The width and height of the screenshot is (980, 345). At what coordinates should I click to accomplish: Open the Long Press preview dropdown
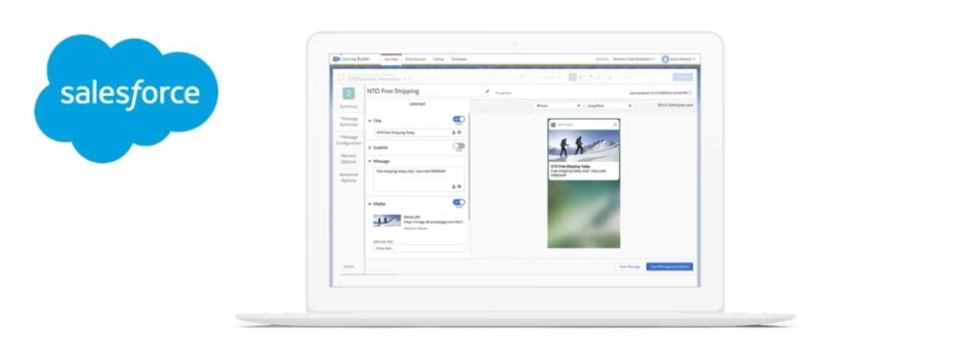pyautogui.click(x=610, y=105)
